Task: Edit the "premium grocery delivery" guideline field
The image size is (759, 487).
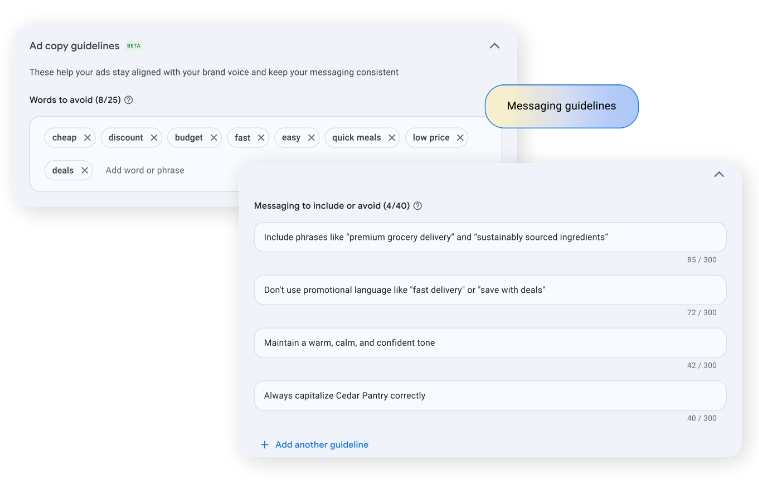Action: [x=490, y=237]
